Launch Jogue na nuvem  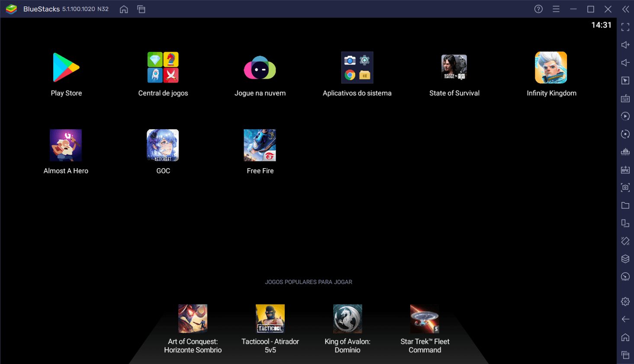(260, 67)
